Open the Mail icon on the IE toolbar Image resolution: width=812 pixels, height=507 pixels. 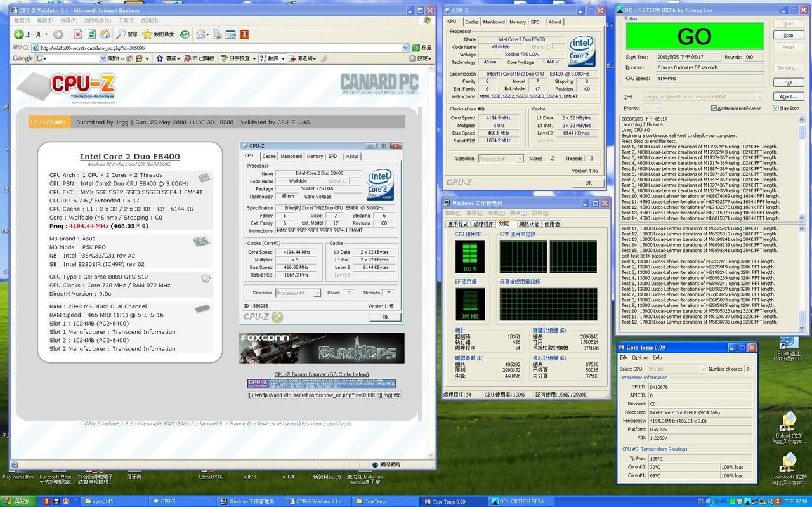[x=199, y=35]
